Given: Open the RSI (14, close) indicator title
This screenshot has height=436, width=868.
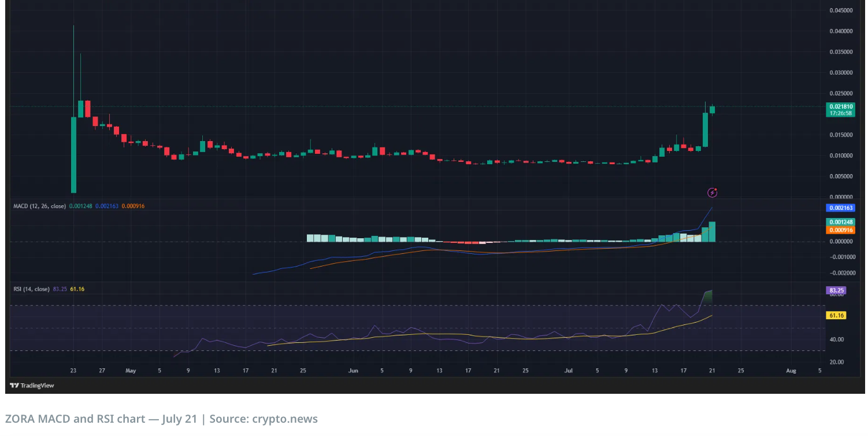Looking at the screenshot, I should pyautogui.click(x=32, y=289).
